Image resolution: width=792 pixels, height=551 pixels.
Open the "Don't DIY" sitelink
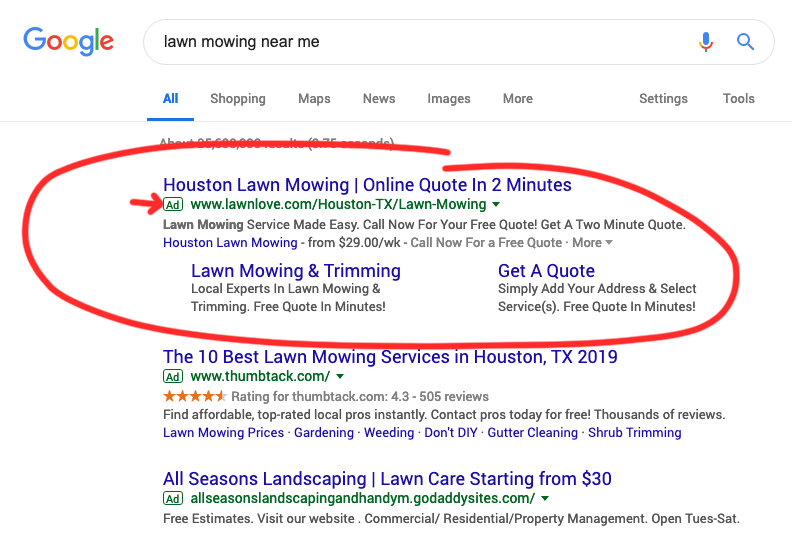451,433
